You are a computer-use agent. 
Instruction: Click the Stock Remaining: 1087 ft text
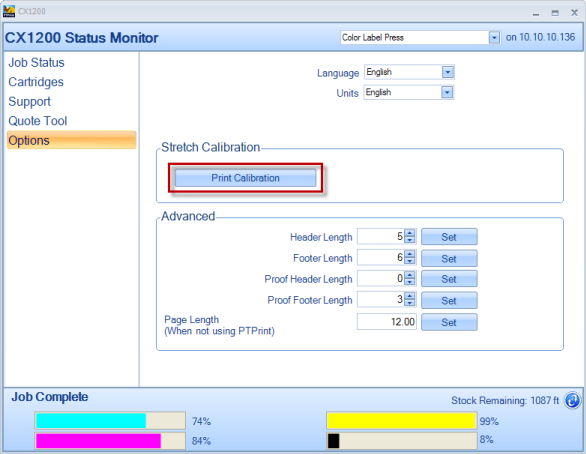click(x=505, y=401)
